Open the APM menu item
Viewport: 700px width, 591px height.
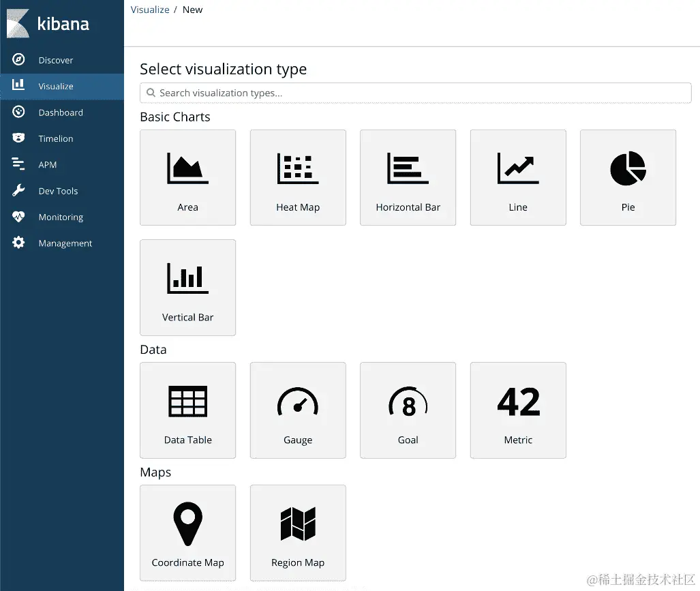click(x=62, y=165)
